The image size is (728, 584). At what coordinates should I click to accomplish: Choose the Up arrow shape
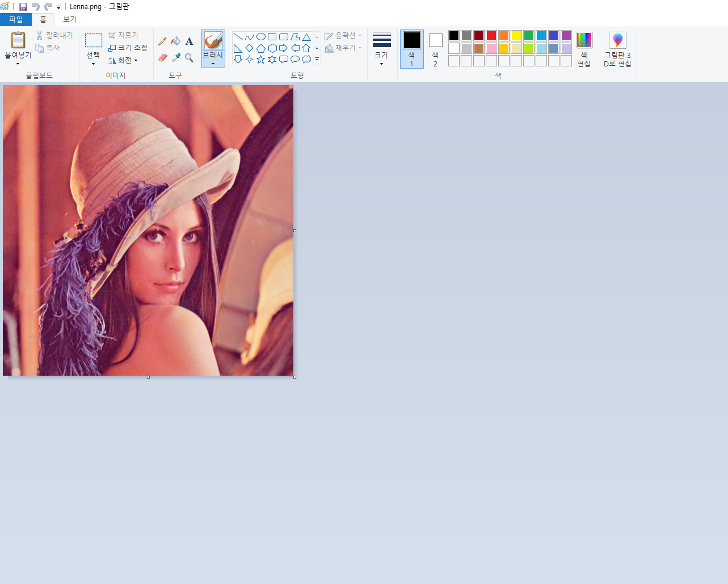pos(306,48)
